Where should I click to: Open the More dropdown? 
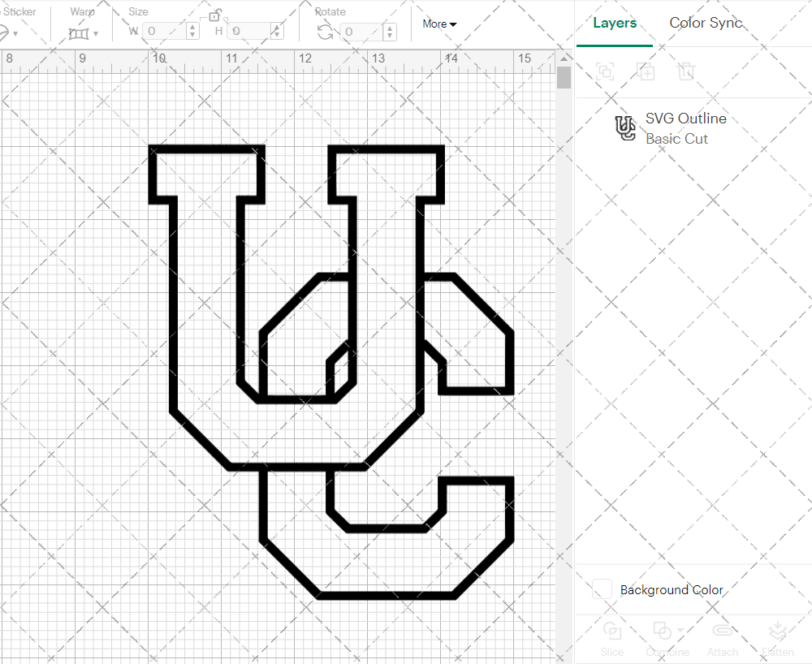[x=438, y=24]
